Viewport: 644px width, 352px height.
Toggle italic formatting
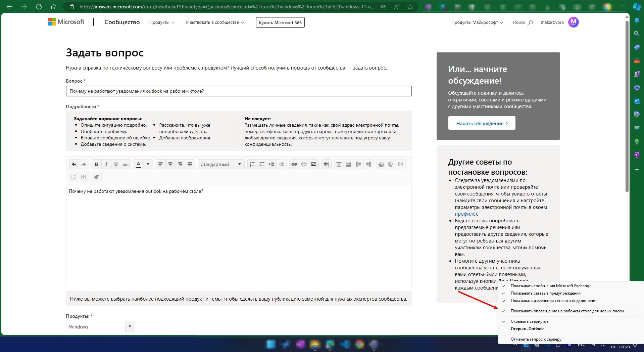tap(106, 164)
